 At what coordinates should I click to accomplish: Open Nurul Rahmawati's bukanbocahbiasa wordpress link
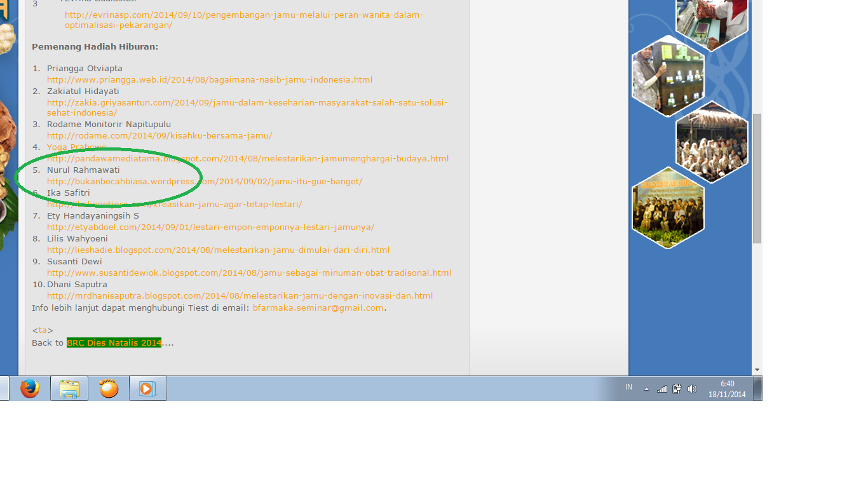[x=204, y=181]
